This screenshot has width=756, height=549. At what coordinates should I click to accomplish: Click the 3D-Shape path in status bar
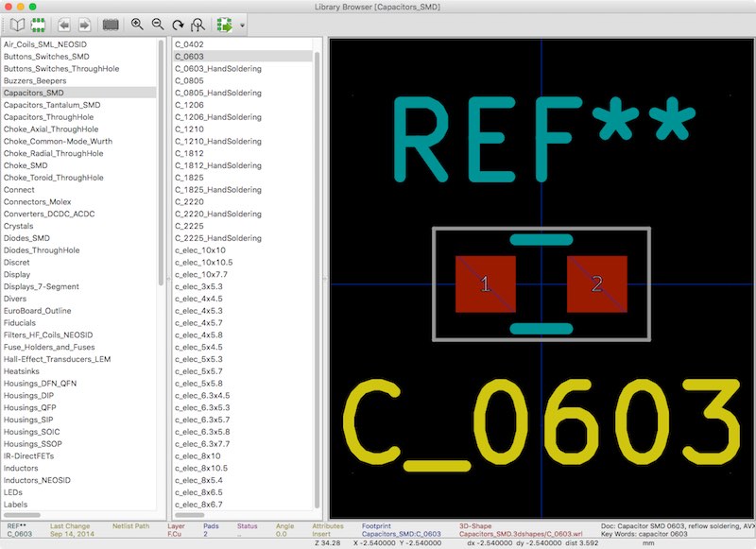pyautogui.click(x=521, y=534)
